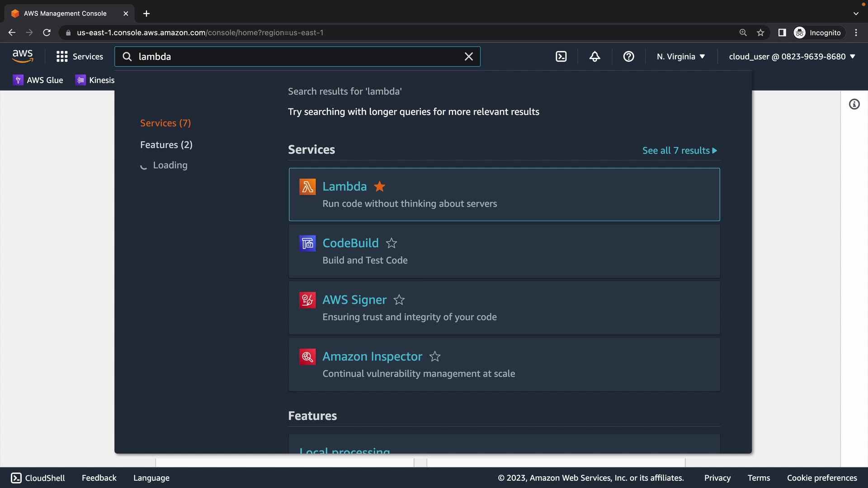The width and height of the screenshot is (868, 488).
Task: Unfavorite Lambda using its orange star
Action: click(380, 186)
